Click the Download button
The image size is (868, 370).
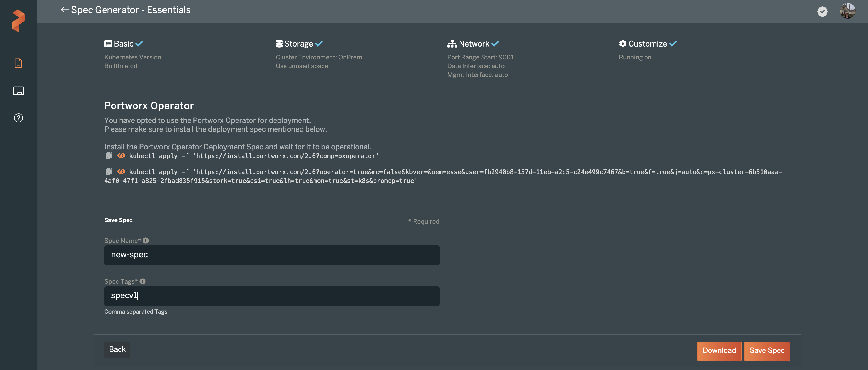pos(719,351)
